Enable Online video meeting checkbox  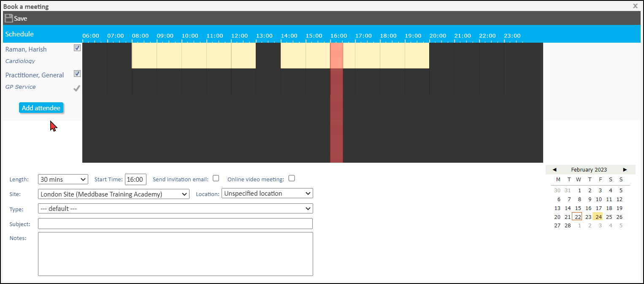[x=292, y=178]
